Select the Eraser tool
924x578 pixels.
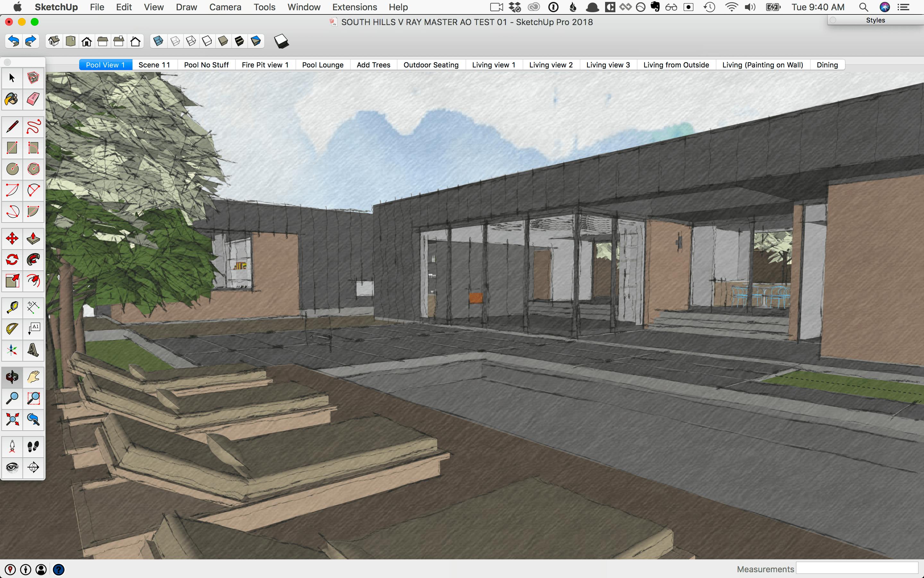(x=34, y=100)
